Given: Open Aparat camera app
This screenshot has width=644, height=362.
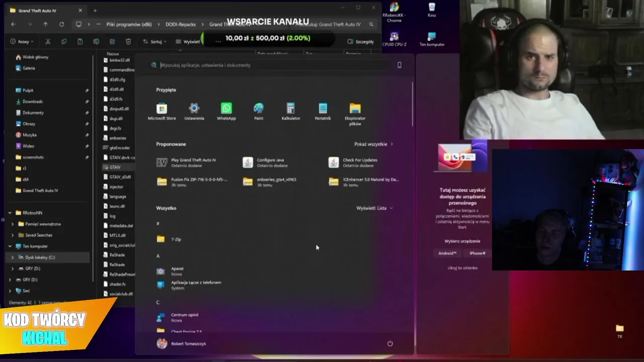Looking at the screenshot, I should click(x=170, y=271).
